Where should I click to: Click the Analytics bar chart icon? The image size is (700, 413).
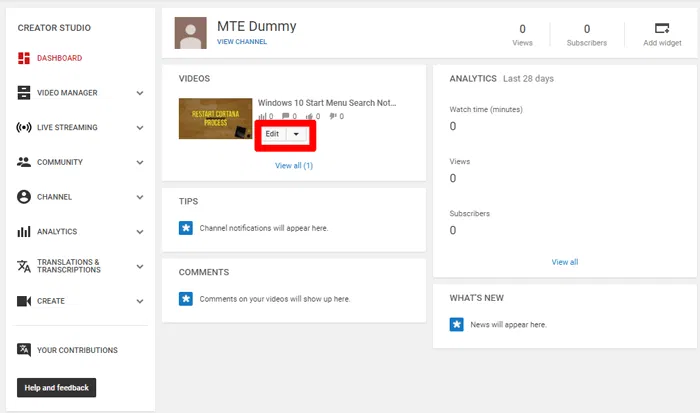24,231
